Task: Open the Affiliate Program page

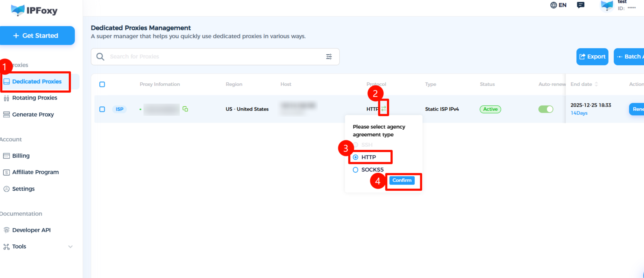Action: tap(35, 172)
